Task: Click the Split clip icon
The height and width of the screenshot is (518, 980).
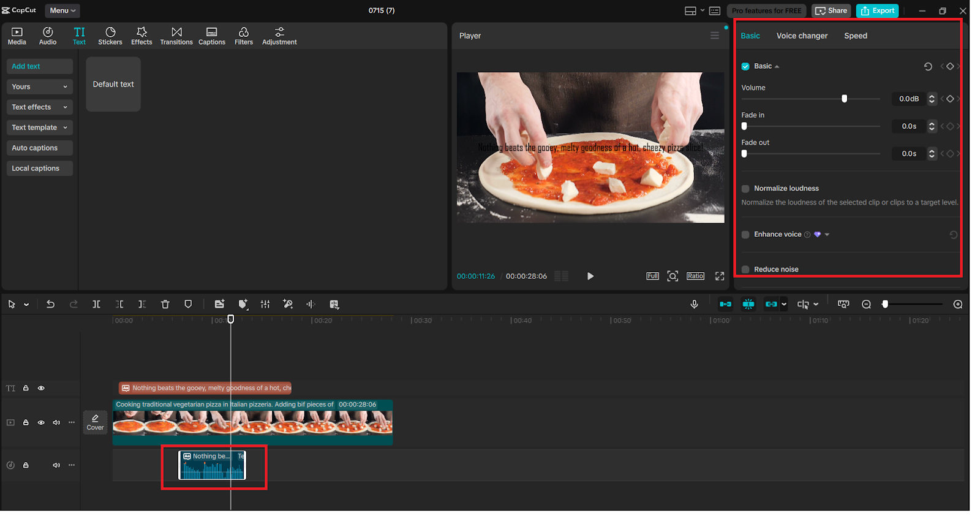Action: tap(96, 304)
